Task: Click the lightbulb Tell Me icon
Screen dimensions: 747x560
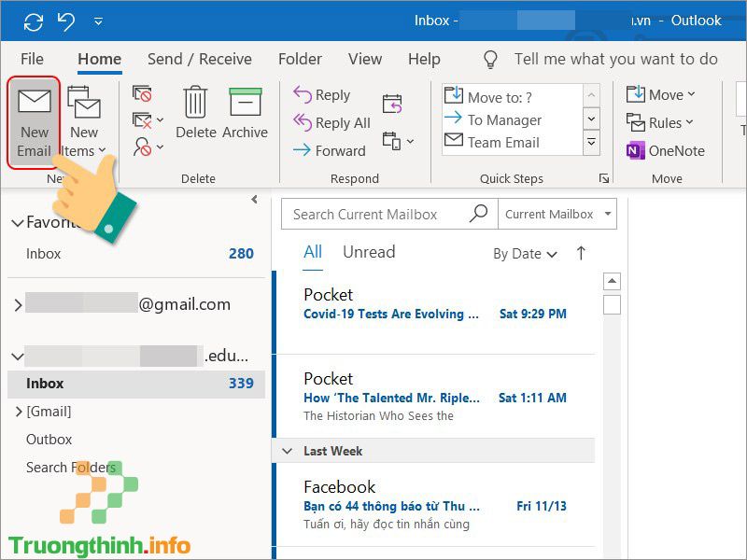Action: click(x=491, y=60)
